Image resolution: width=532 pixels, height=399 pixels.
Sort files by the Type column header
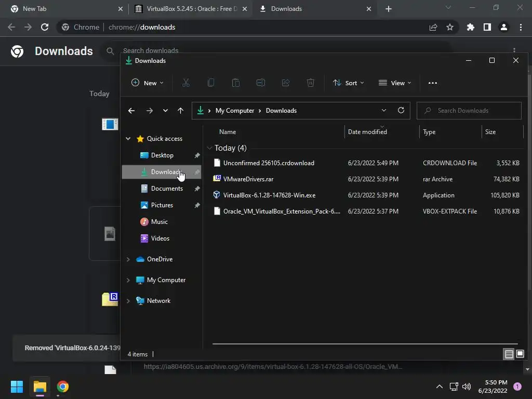429,131
